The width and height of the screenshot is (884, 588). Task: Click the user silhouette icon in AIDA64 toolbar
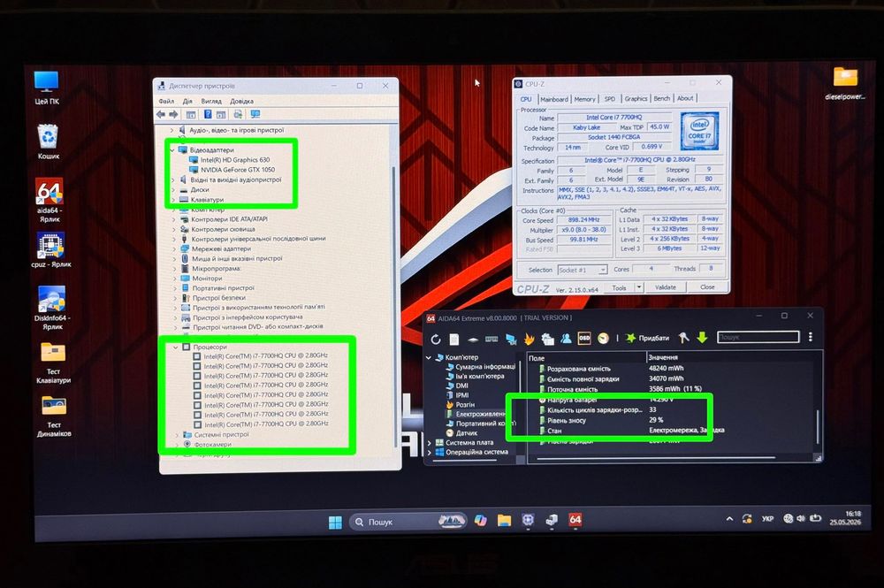click(566, 339)
